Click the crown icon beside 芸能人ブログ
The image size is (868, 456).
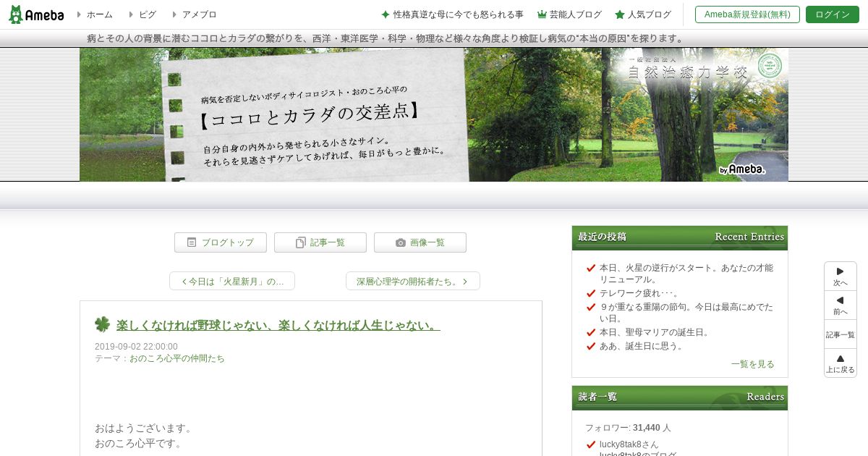(x=542, y=14)
